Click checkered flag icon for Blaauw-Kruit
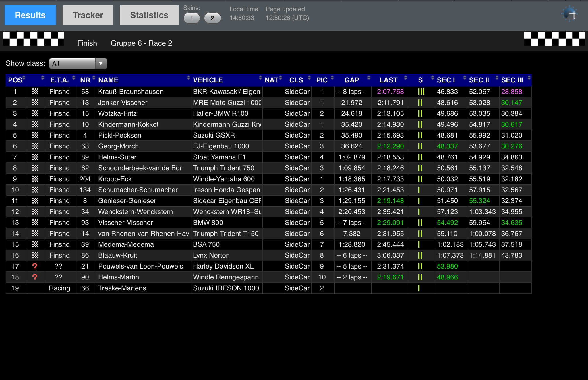 [35, 255]
